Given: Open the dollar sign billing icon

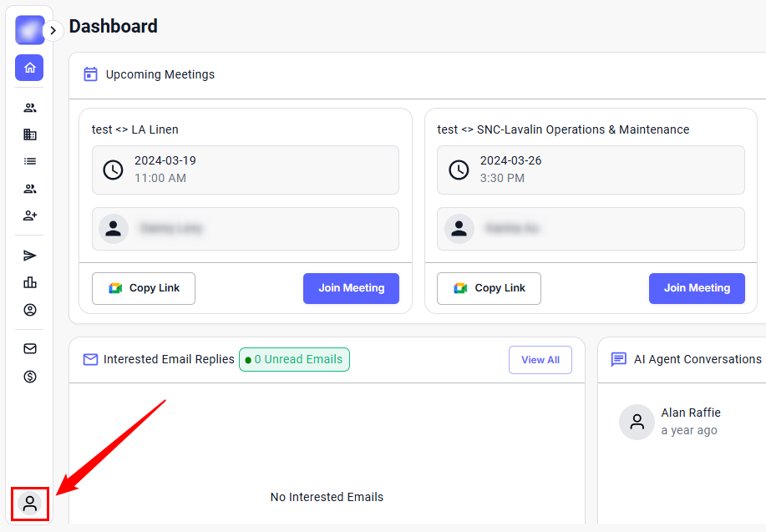Looking at the screenshot, I should pos(30,377).
